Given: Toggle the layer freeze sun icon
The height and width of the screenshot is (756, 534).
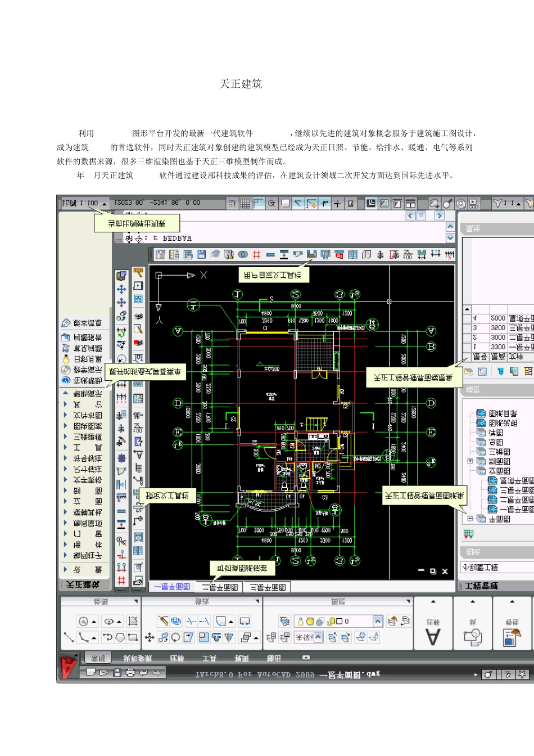Looking at the screenshot, I should (x=310, y=622).
